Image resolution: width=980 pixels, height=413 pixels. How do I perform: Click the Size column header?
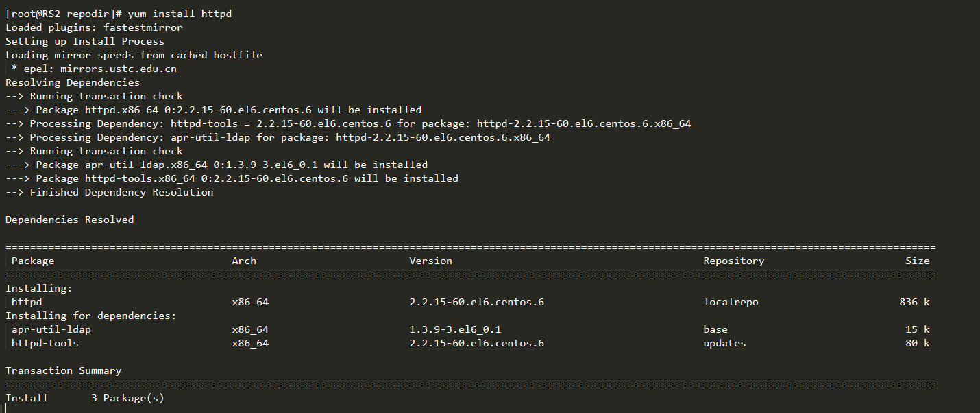point(917,261)
